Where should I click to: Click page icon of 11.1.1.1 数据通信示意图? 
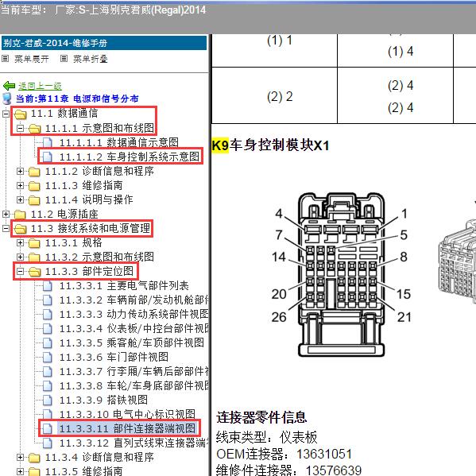coord(48,142)
